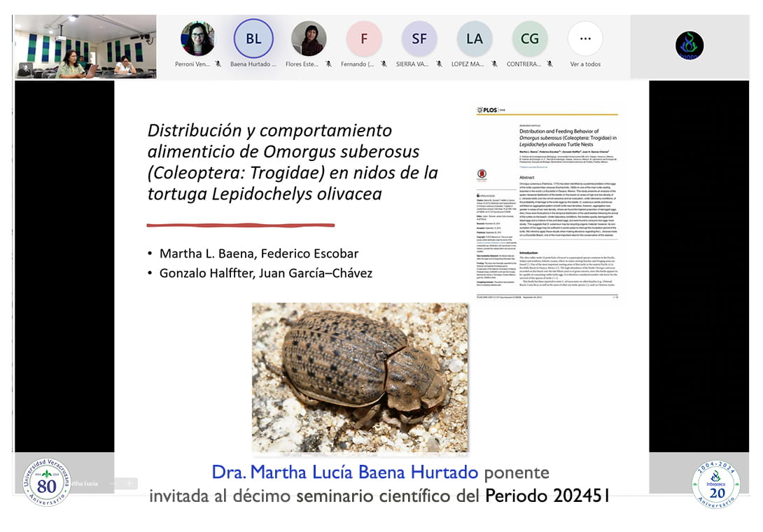
Task: Select the BL participant avatar
Action: point(253,38)
